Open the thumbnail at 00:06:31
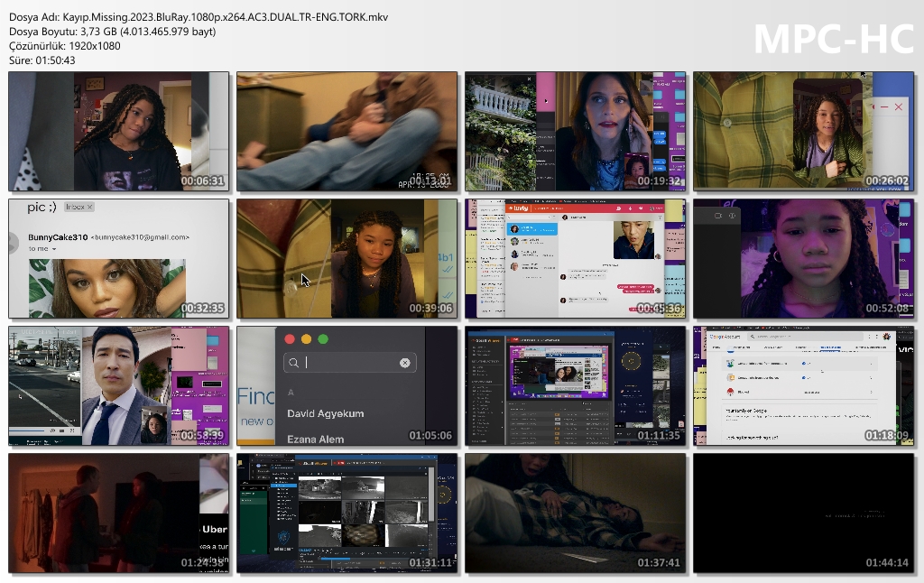Image resolution: width=924 pixels, height=583 pixels. point(118,132)
